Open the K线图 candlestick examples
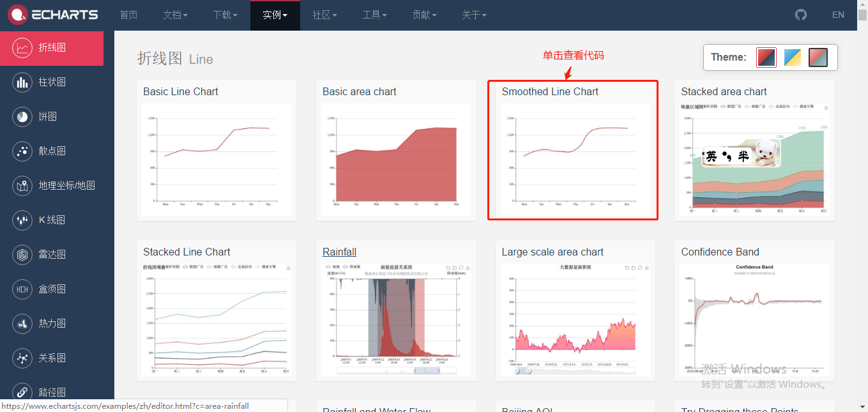This screenshot has height=412, width=868. coord(52,220)
